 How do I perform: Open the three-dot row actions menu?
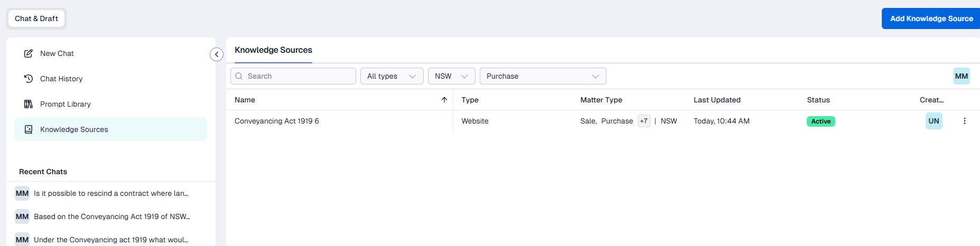click(965, 121)
